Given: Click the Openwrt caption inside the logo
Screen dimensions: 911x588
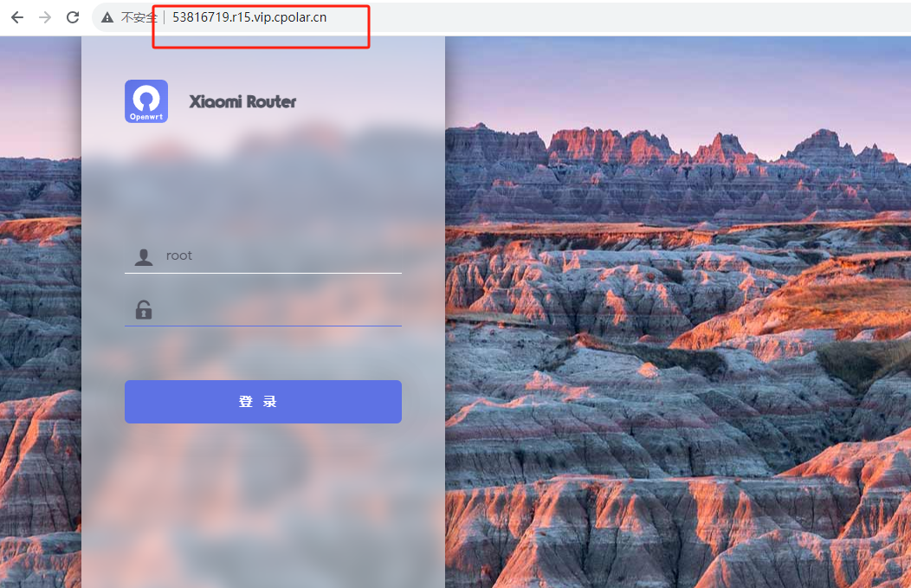Looking at the screenshot, I should pyautogui.click(x=146, y=117).
